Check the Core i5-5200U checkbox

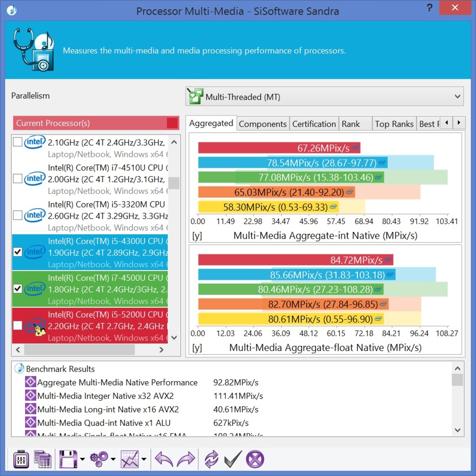coord(17,325)
